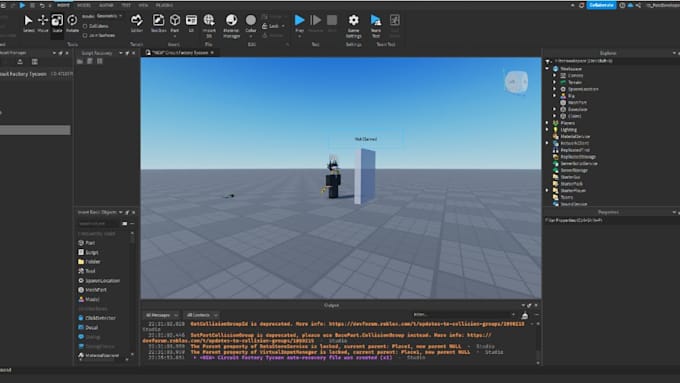Open the PLUGINS ribbon tab
The height and width of the screenshot is (383, 680).
[164, 5]
